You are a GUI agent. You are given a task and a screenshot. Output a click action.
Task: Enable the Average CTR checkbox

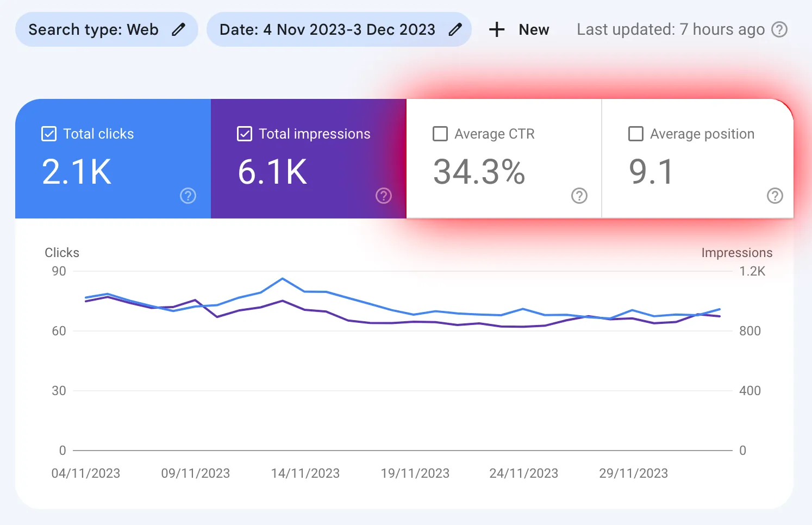point(440,134)
